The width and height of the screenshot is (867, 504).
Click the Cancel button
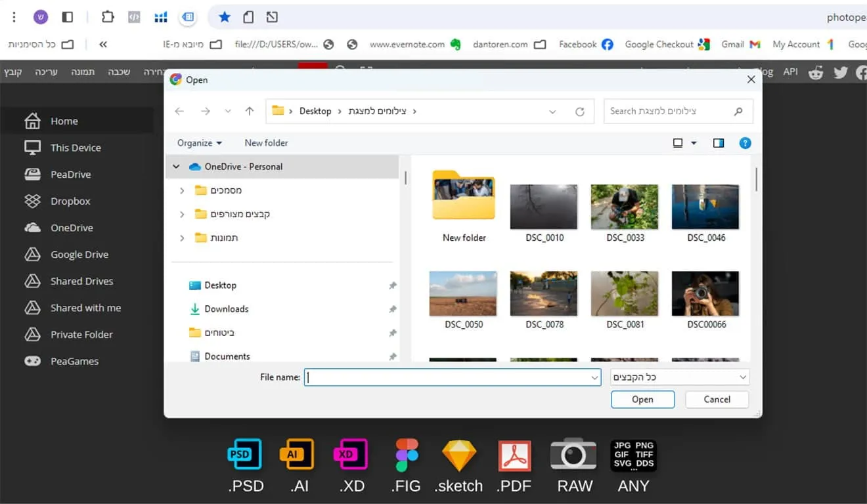click(717, 399)
